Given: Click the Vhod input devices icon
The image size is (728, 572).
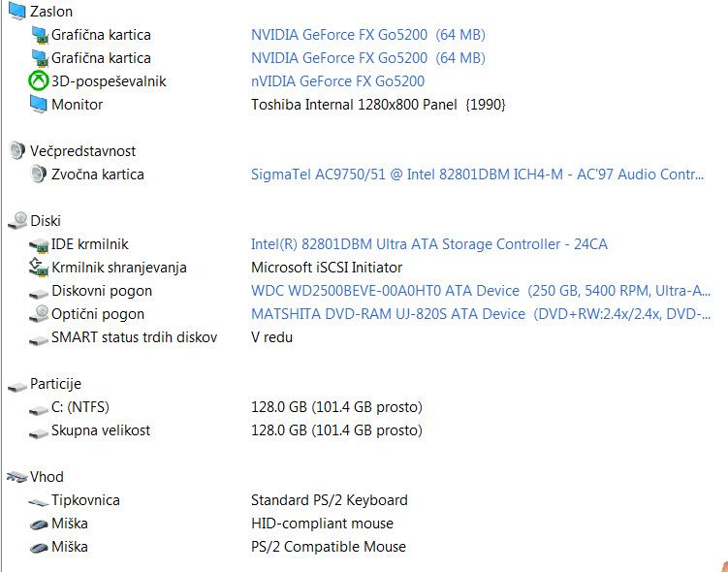Looking at the screenshot, I should pyautogui.click(x=17, y=477).
